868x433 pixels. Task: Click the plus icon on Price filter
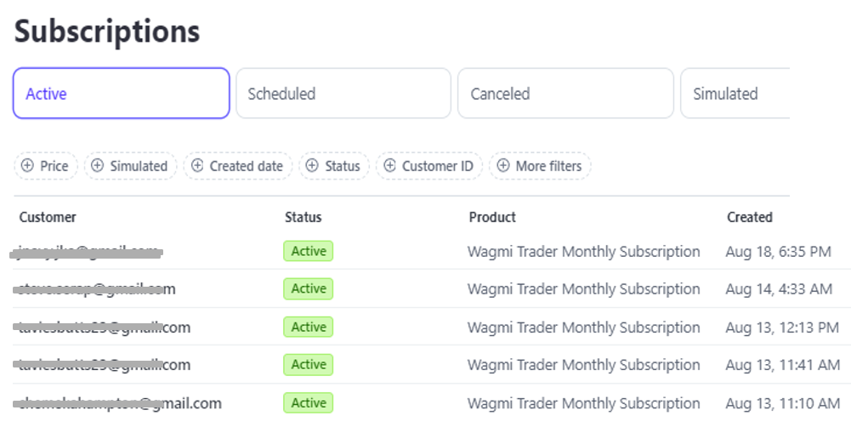point(28,166)
